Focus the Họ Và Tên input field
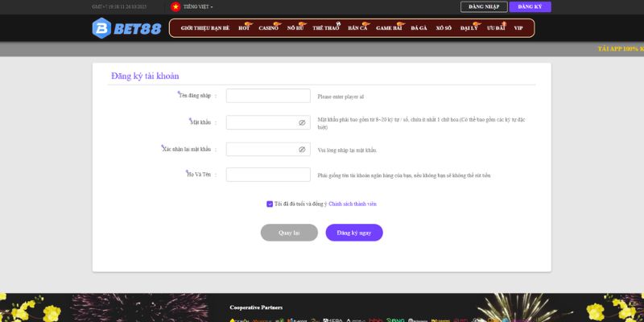The image size is (644, 322). click(x=268, y=175)
